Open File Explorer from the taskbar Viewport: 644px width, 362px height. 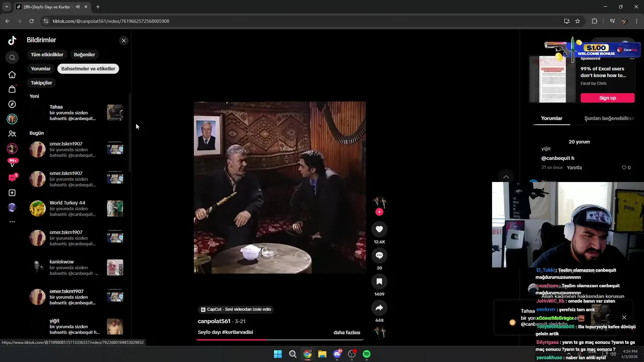[322, 354]
